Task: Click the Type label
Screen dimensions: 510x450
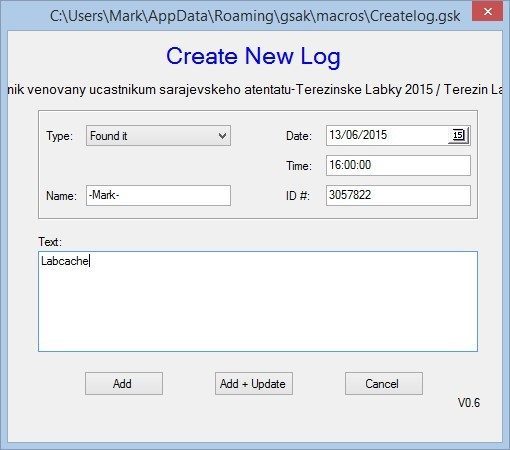Action: (59, 136)
